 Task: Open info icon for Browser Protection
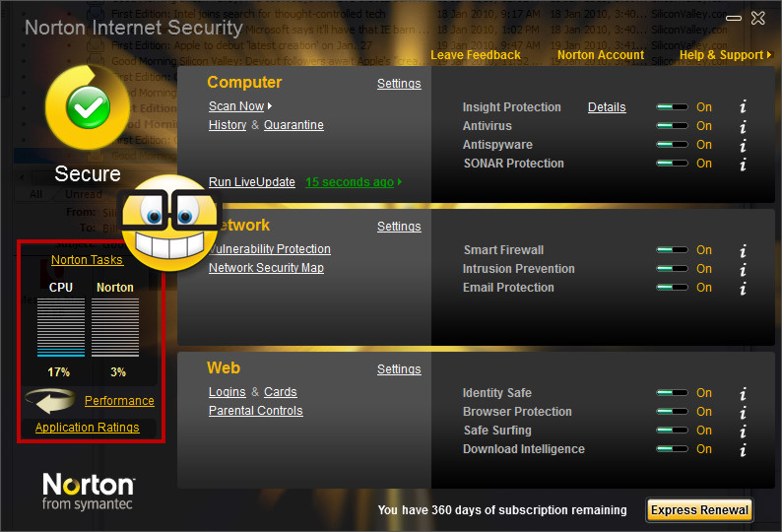tap(743, 412)
